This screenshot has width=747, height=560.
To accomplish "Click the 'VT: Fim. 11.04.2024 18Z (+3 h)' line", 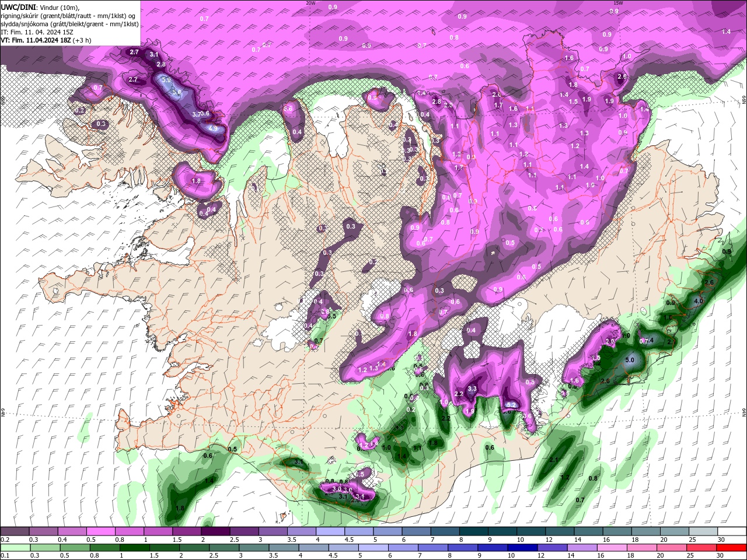I will click(x=46, y=40).
